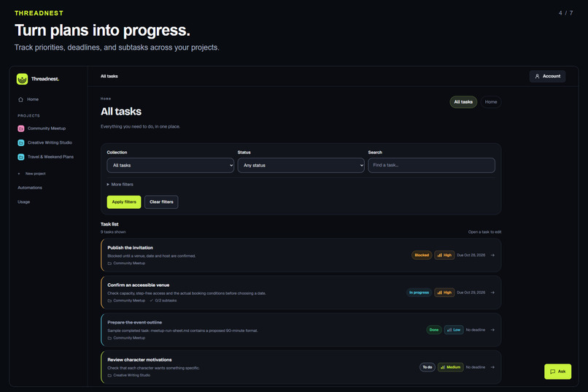The image size is (588, 392).
Task: Switch to the All tasks pill tab
Action: coord(463,102)
